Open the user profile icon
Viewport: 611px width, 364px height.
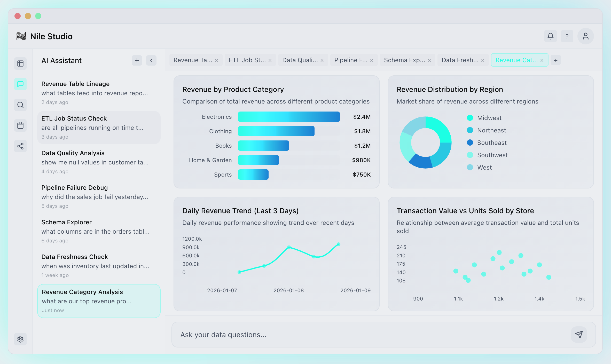(x=585, y=36)
